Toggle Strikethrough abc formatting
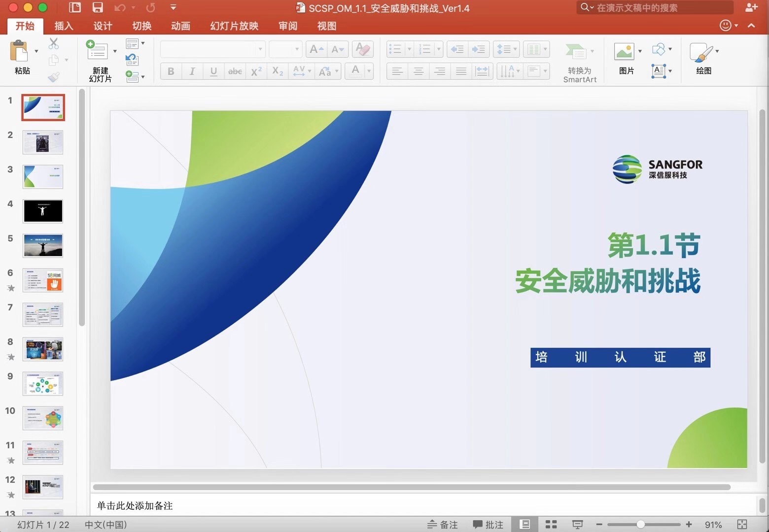The image size is (769, 532). coord(235,71)
